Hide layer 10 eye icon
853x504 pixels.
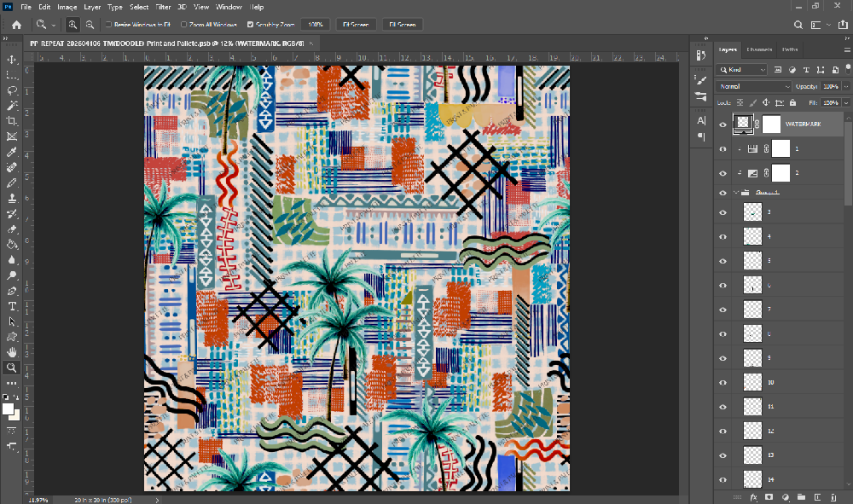[x=723, y=383]
